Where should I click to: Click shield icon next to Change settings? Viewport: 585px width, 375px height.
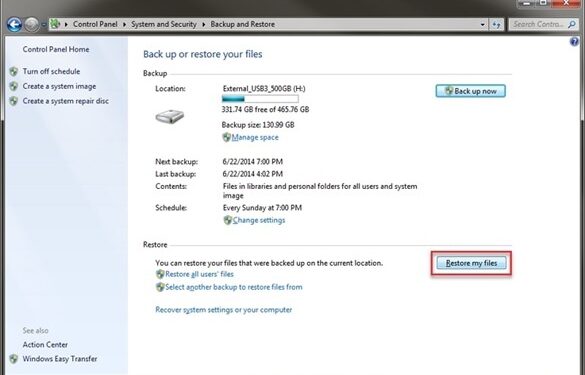click(x=228, y=220)
